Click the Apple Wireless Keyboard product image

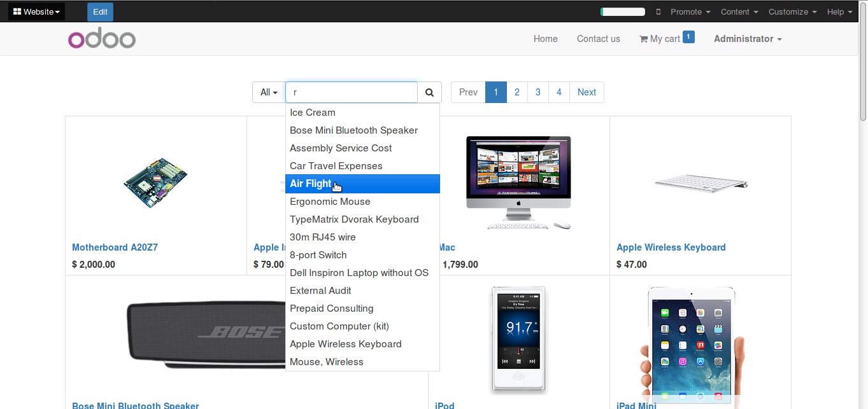pos(701,183)
